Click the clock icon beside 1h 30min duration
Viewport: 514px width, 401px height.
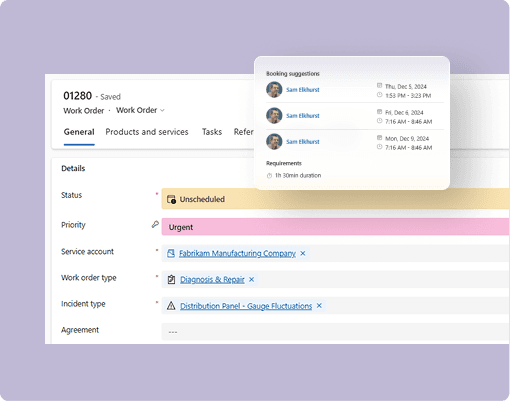tap(269, 176)
